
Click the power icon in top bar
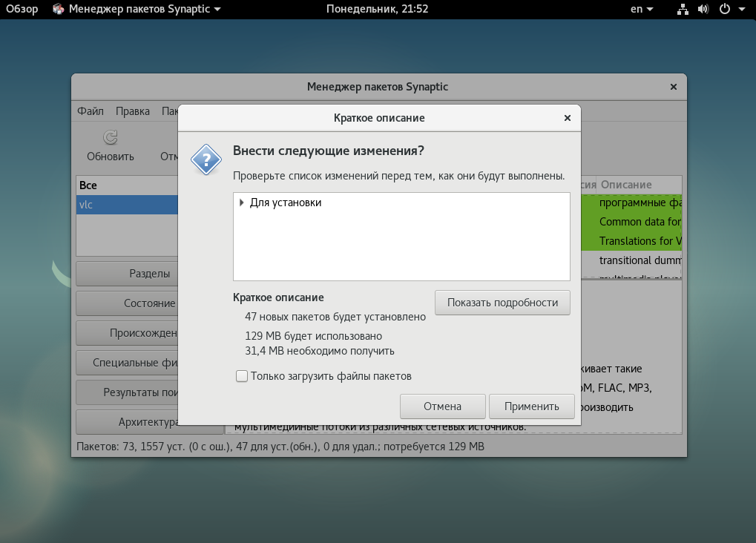pyautogui.click(x=725, y=9)
